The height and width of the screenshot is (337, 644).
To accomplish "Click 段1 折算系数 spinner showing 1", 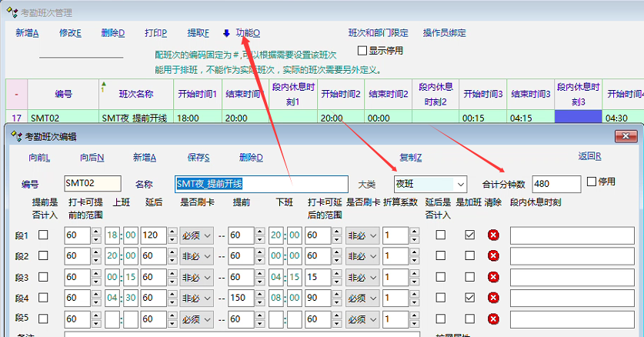I will (395, 235).
